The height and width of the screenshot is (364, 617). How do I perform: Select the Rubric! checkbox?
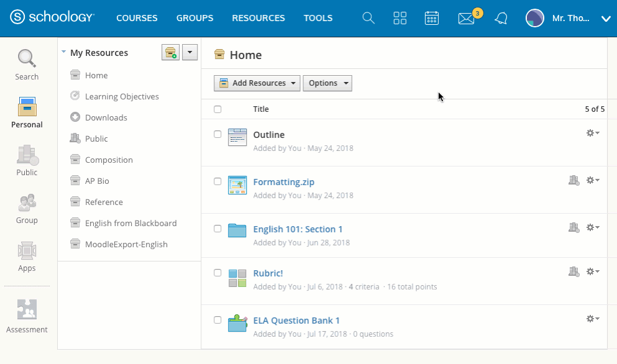click(217, 273)
